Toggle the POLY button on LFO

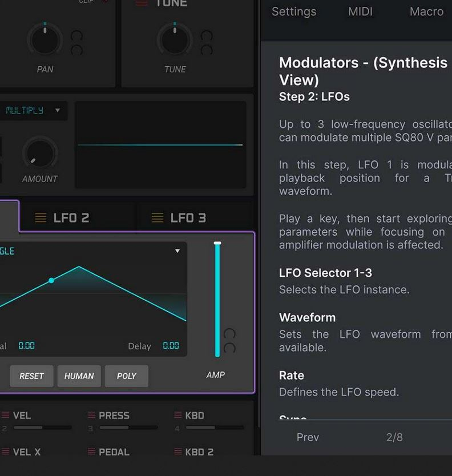click(127, 376)
